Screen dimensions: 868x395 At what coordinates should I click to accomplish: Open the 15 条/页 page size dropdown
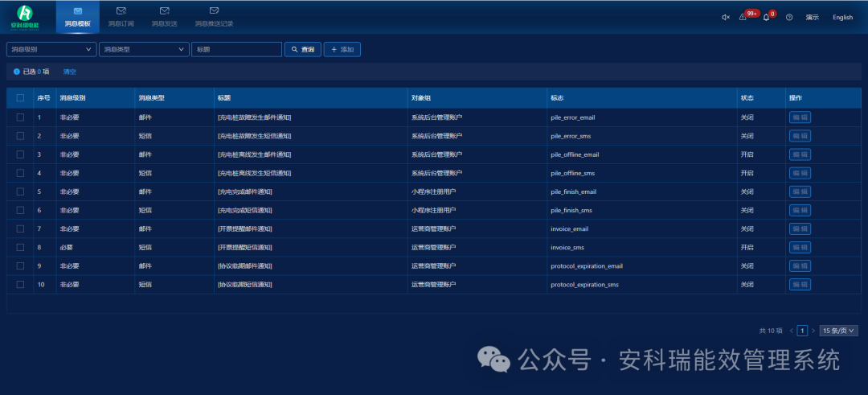coord(838,331)
